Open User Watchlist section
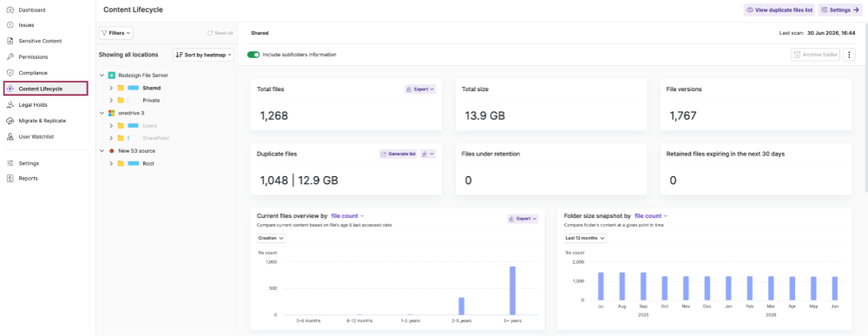 (36, 136)
